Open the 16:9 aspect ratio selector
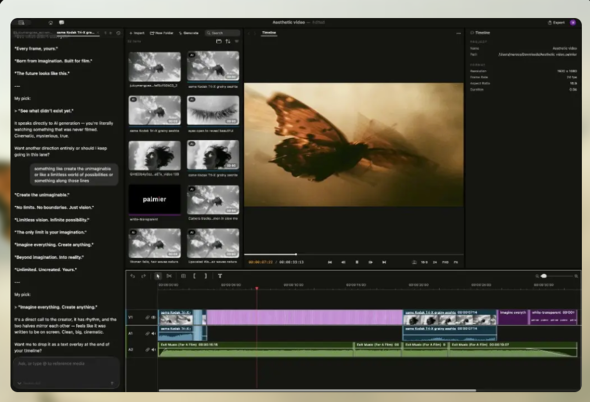This screenshot has height=402, width=590. (x=424, y=262)
